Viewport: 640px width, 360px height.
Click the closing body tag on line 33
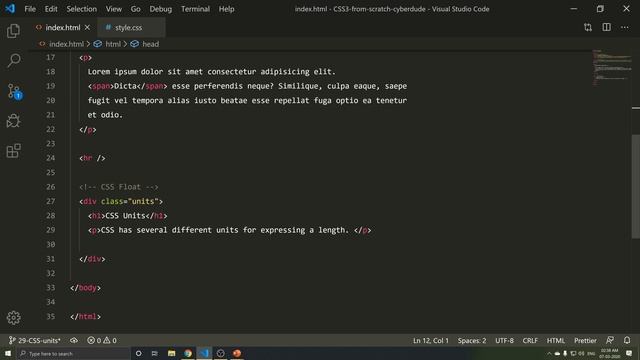tap(85, 288)
